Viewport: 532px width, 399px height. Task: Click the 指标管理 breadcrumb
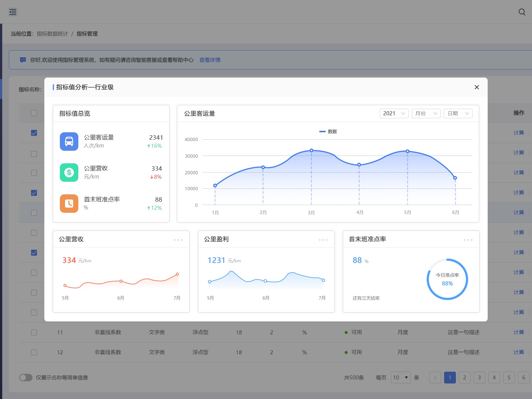pyautogui.click(x=87, y=34)
